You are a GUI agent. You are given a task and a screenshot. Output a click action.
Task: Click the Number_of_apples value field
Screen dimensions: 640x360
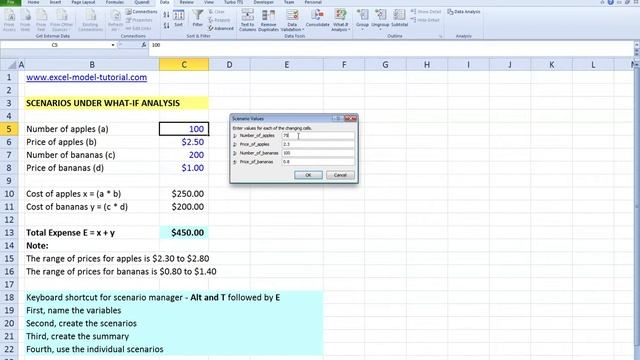(x=318, y=136)
